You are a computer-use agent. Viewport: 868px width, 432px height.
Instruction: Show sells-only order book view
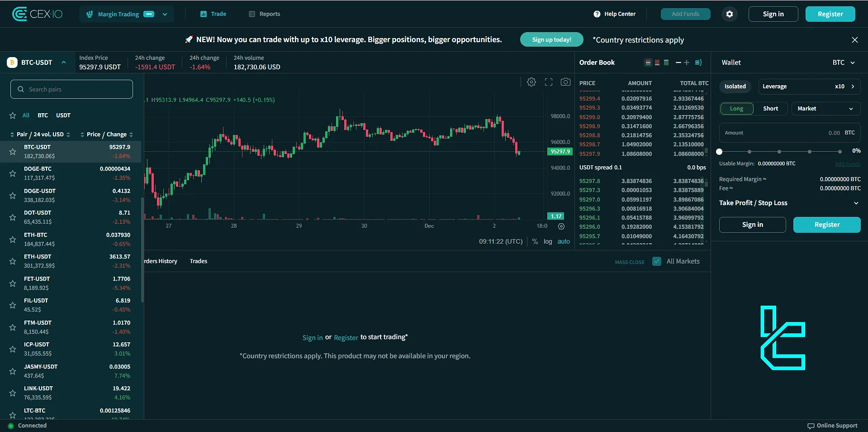coord(657,62)
